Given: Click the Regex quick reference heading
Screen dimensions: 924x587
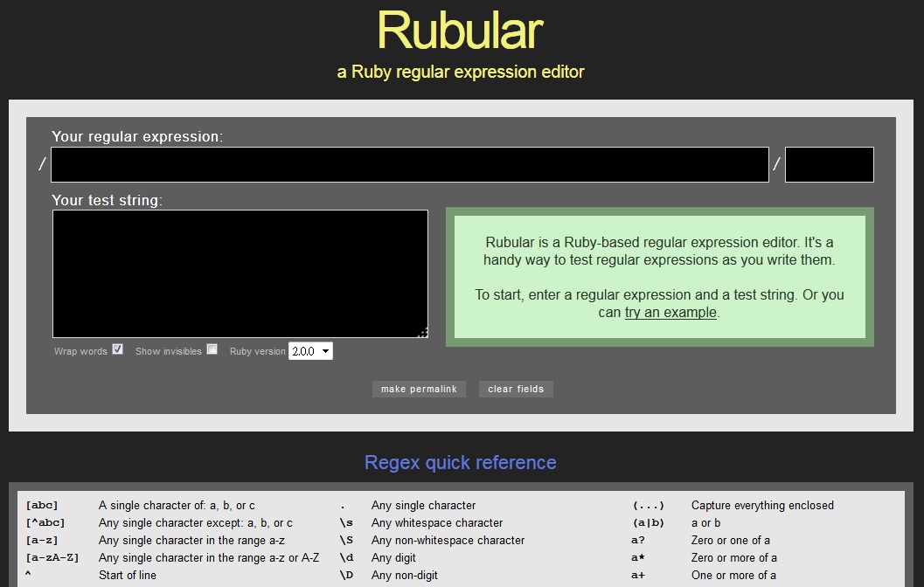Looking at the screenshot, I should coord(460,463).
